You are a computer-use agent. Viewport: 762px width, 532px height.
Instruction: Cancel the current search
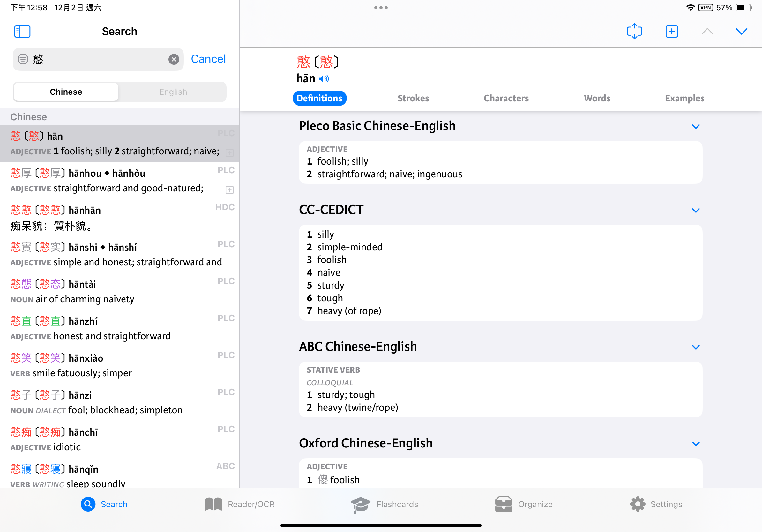208,59
